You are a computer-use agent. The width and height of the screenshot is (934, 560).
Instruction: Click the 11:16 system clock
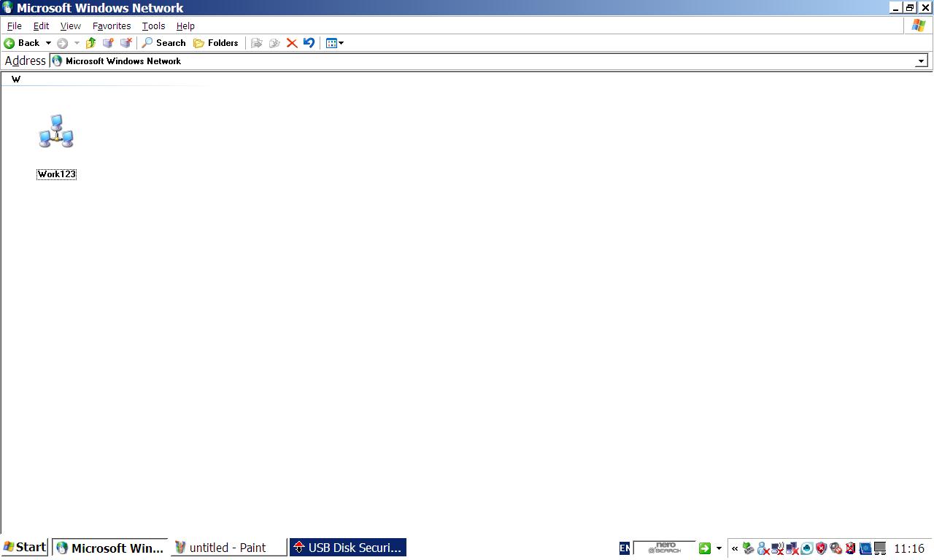[909, 548]
